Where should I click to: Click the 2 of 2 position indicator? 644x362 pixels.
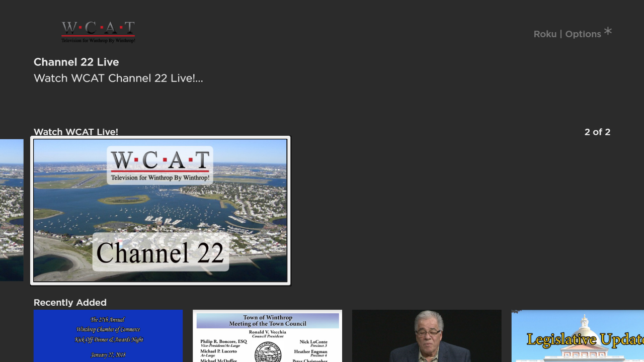[x=597, y=132]
